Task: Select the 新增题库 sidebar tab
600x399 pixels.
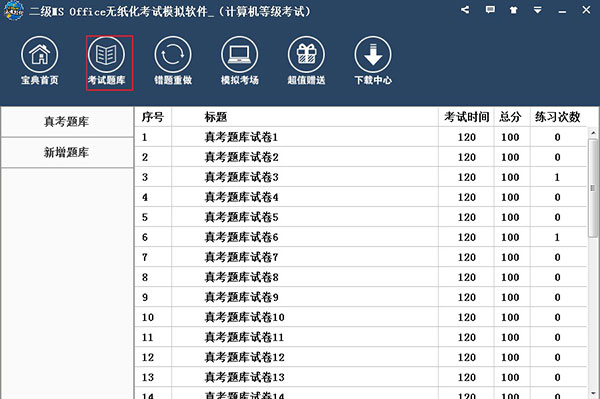Action: coord(67,153)
